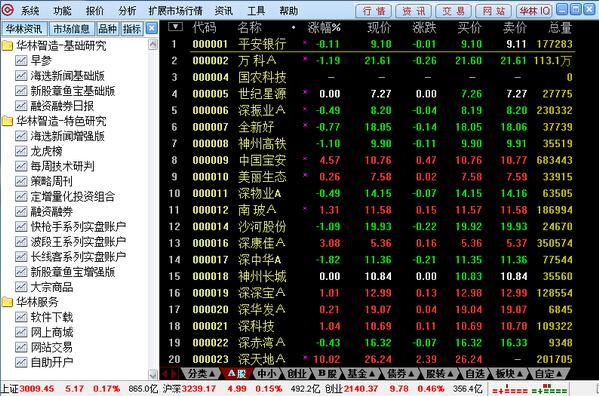
Task: Click the chart icon beside 海选新闻基础版
Action: click(x=21, y=76)
